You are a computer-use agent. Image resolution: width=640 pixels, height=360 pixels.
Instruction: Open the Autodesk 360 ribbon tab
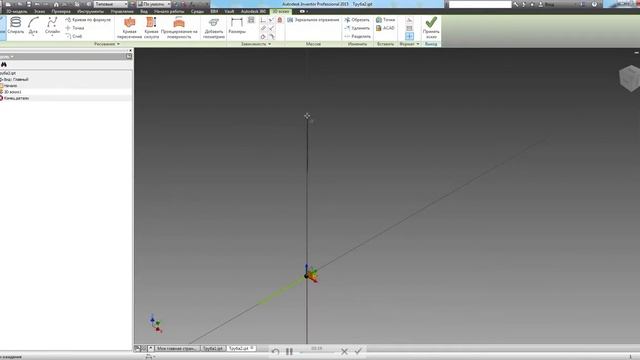coord(253,11)
